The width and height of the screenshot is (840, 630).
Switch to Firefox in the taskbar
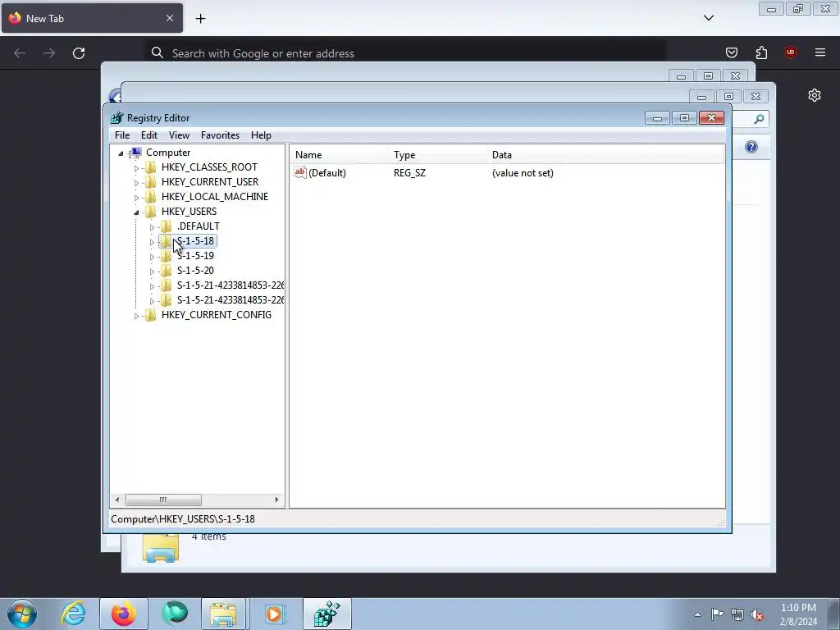click(x=124, y=614)
